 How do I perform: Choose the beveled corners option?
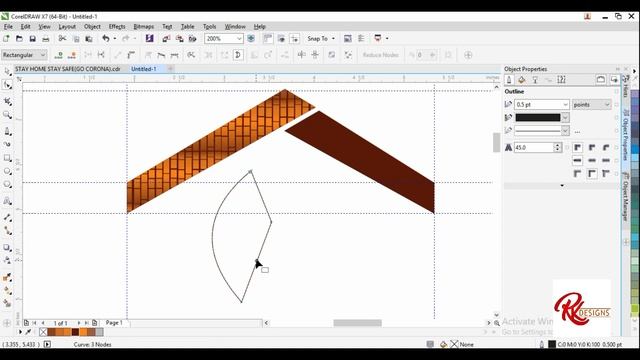[x=606, y=147]
